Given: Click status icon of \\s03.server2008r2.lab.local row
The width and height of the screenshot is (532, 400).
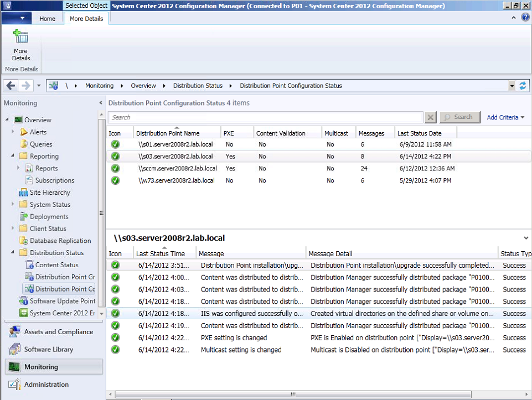Looking at the screenshot, I should coord(115,156).
